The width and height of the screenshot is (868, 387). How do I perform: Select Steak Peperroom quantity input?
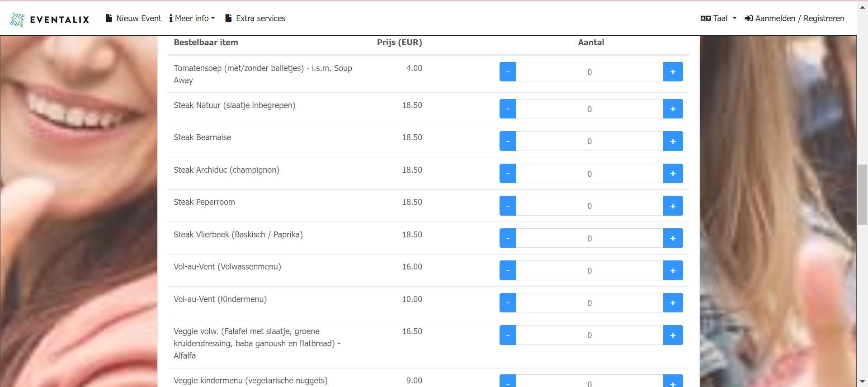tap(590, 206)
